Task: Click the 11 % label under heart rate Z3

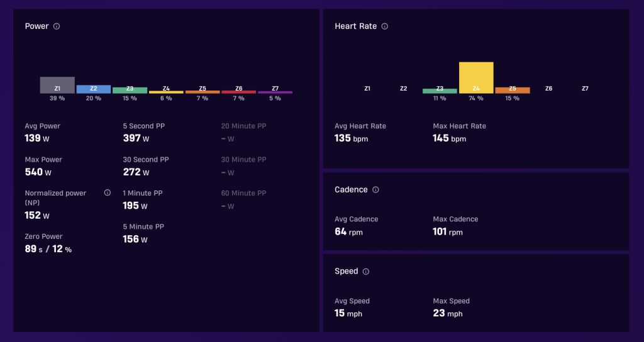Action: [440, 99]
